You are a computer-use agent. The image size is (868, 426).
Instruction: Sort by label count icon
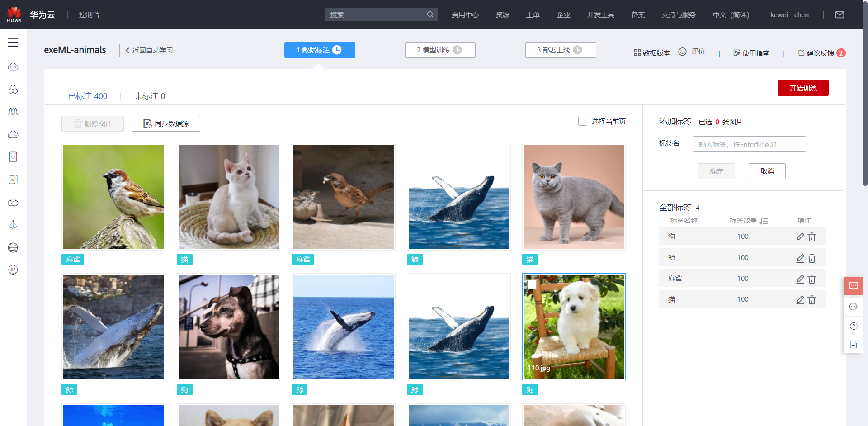coord(764,221)
